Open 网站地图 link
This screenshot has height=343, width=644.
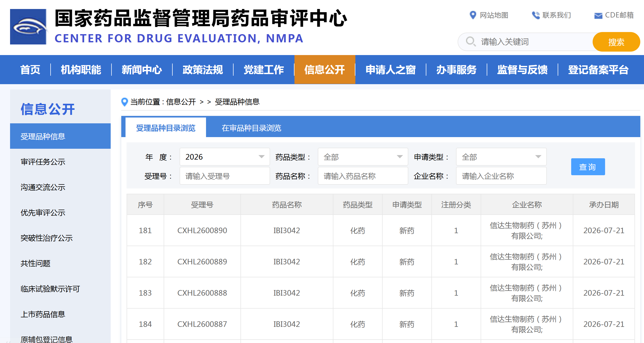click(x=494, y=15)
